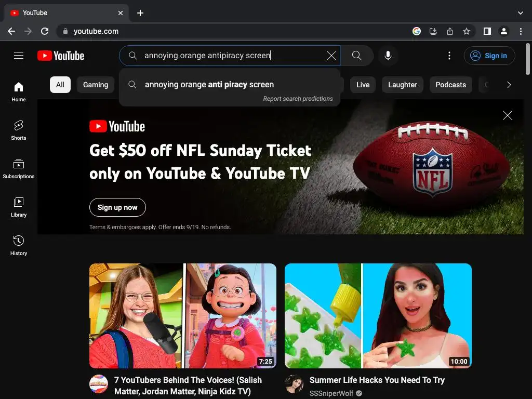
Task: Reload the page
Action: coord(45,31)
